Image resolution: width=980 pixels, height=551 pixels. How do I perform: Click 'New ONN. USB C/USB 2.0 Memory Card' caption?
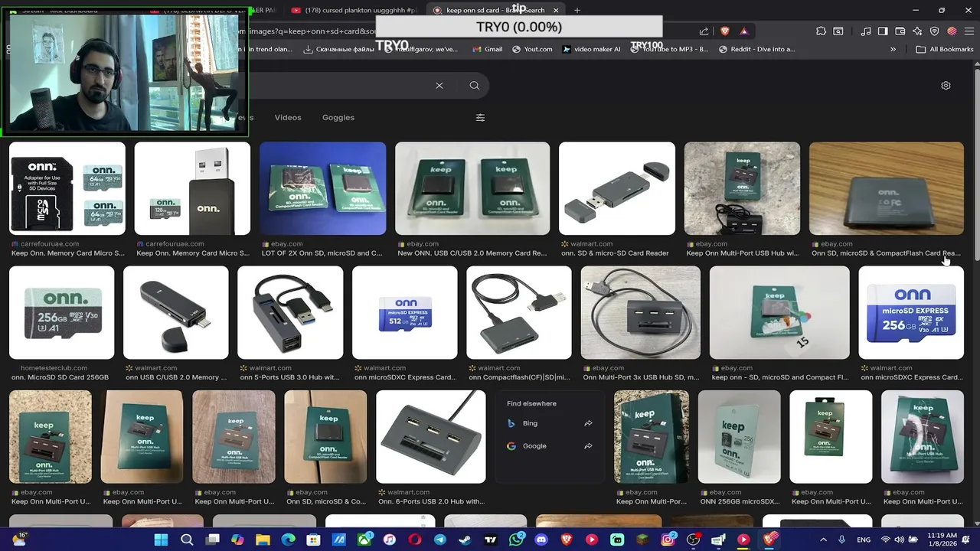[x=472, y=253]
